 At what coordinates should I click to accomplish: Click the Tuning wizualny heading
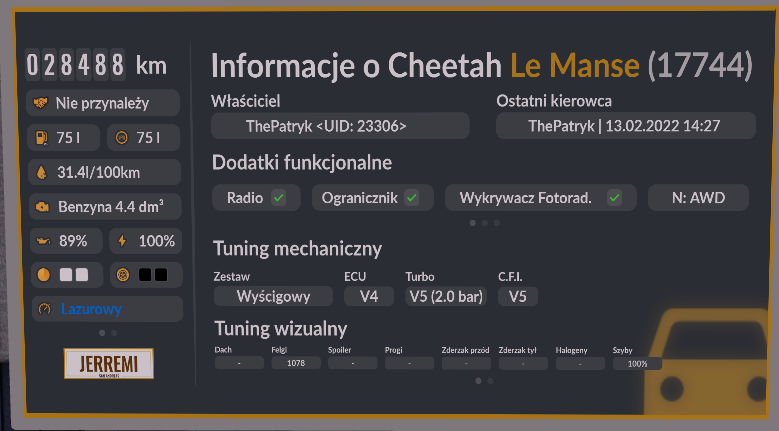pos(281,329)
